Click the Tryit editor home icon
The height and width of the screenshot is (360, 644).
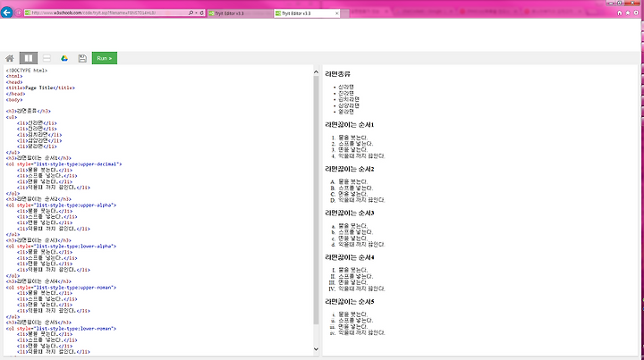pyautogui.click(x=10, y=58)
